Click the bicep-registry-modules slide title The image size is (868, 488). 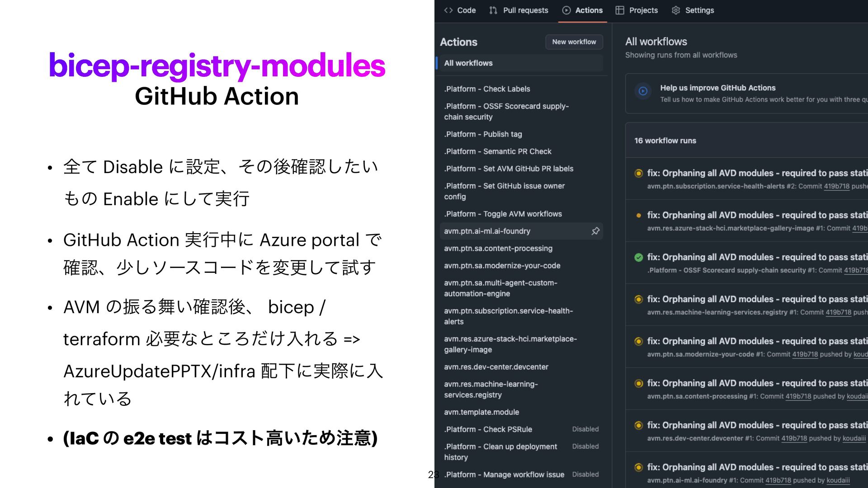coord(217,66)
